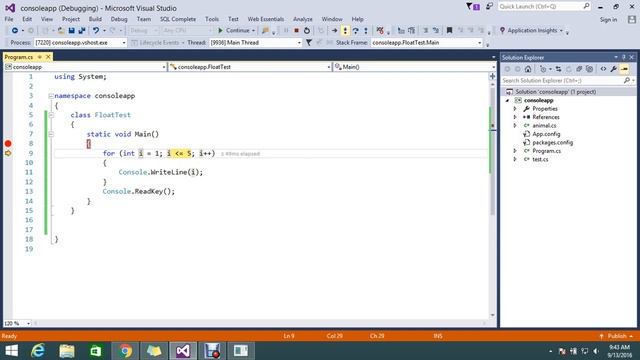Open Properties wrench icon in Solution Explorer
This screenshot has width=640, height=360.
pyautogui.click(x=613, y=69)
